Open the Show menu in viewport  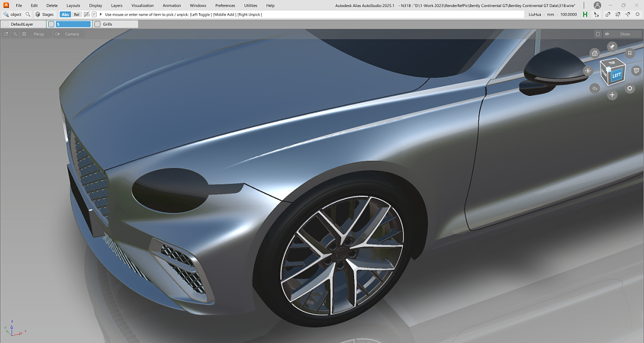coord(625,34)
